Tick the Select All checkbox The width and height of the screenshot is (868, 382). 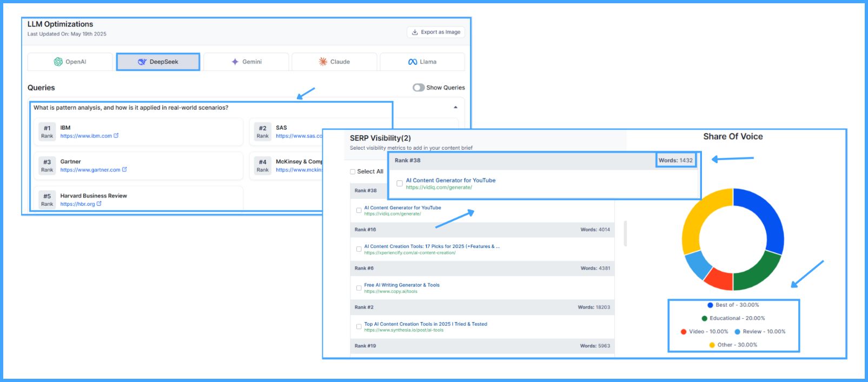point(353,172)
